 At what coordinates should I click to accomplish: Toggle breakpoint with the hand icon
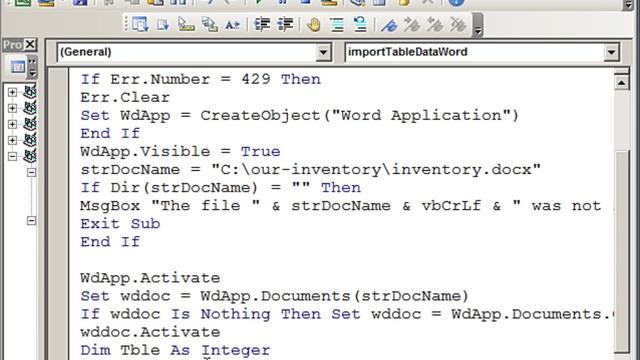click(x=313, y=24)
